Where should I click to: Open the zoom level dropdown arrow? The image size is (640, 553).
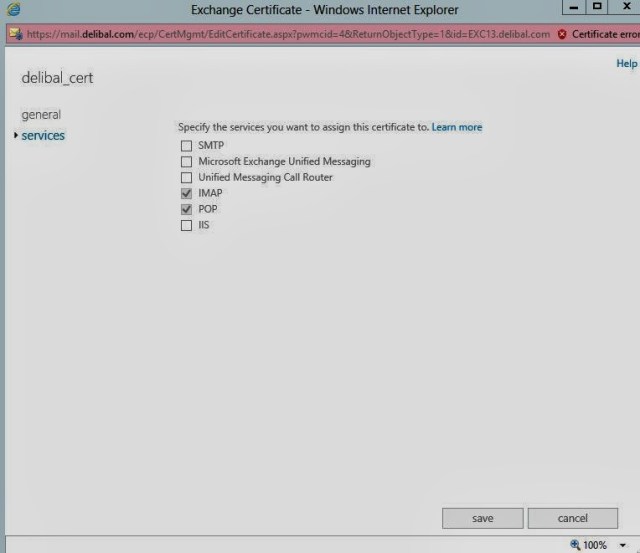[x=621, y=545]
